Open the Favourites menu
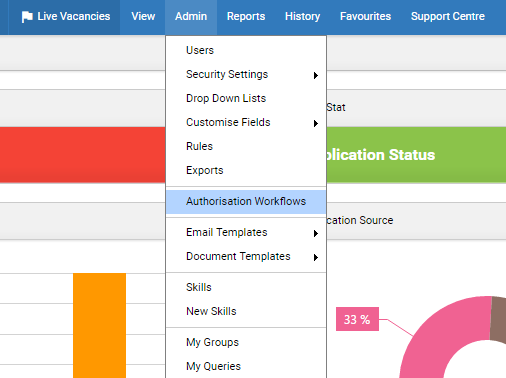This screenshot has height=378, width=506. pyautogui.click(x=365, y=16)
